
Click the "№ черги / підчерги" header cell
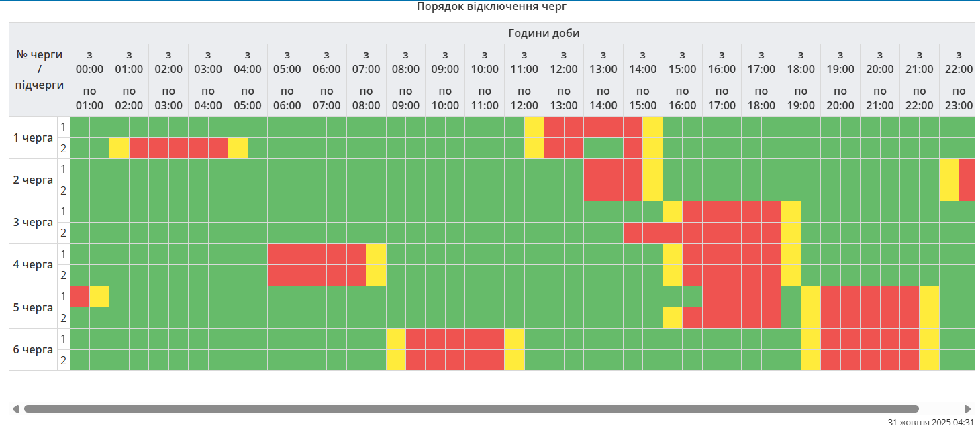(40, 69)
